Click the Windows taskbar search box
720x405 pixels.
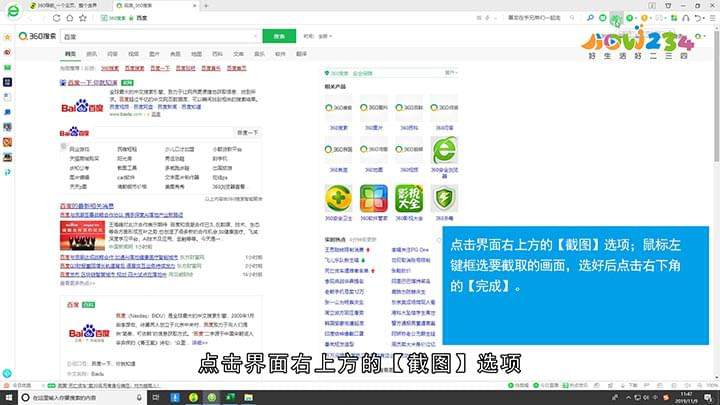pos(82,398)
